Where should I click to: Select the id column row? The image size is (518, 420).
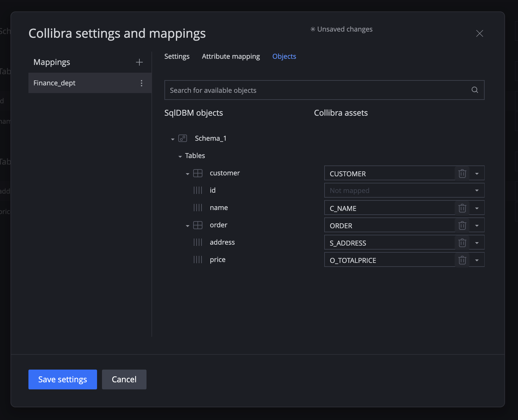coord(213,190)
